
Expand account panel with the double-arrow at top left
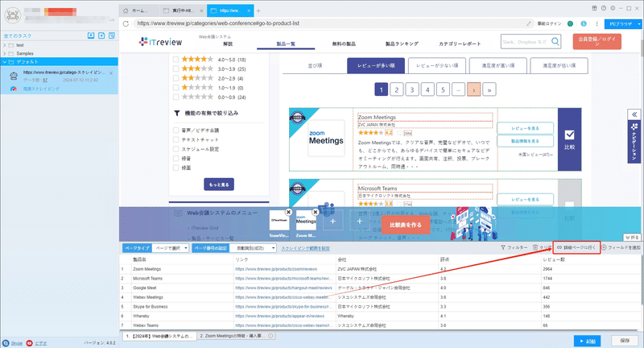(x=112, y=19)
